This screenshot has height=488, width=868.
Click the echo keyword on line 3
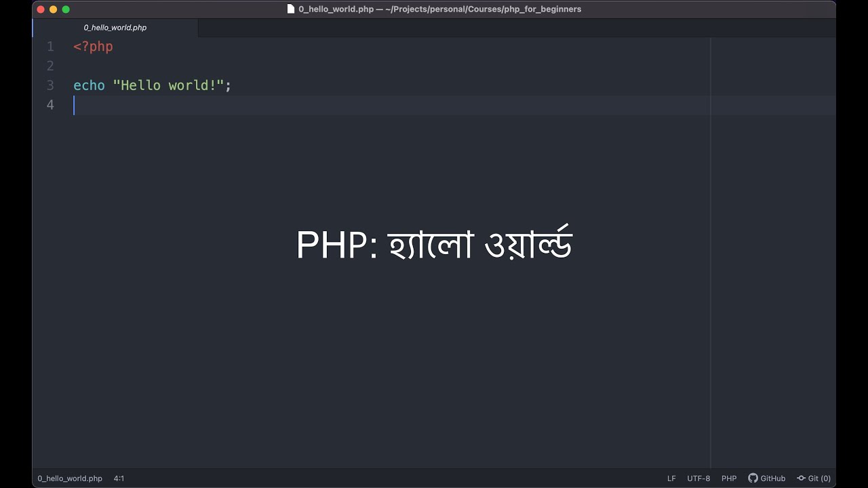click(89, 85)
